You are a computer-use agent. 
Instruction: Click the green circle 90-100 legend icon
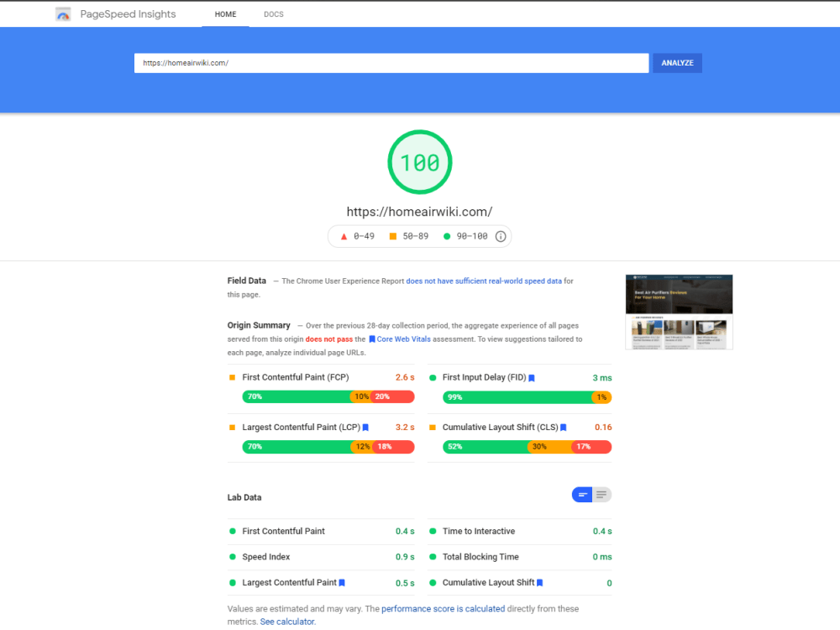pos(447,236)
